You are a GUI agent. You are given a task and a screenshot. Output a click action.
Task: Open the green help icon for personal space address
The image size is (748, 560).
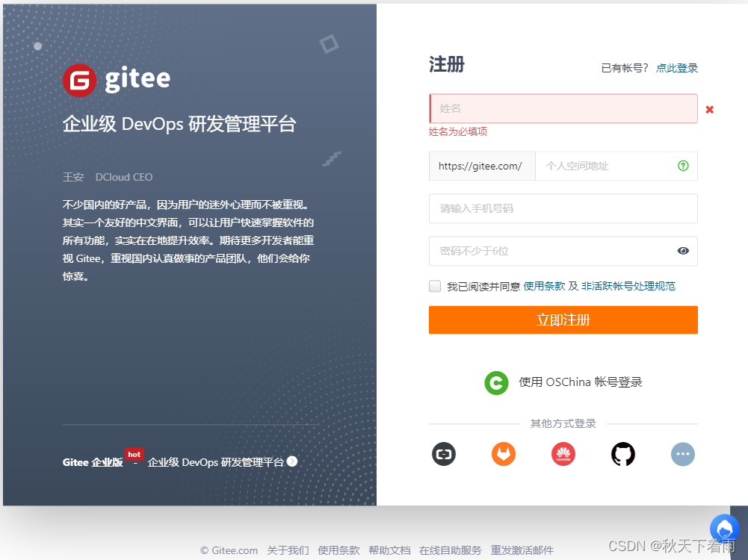click(x=683, y=165)
